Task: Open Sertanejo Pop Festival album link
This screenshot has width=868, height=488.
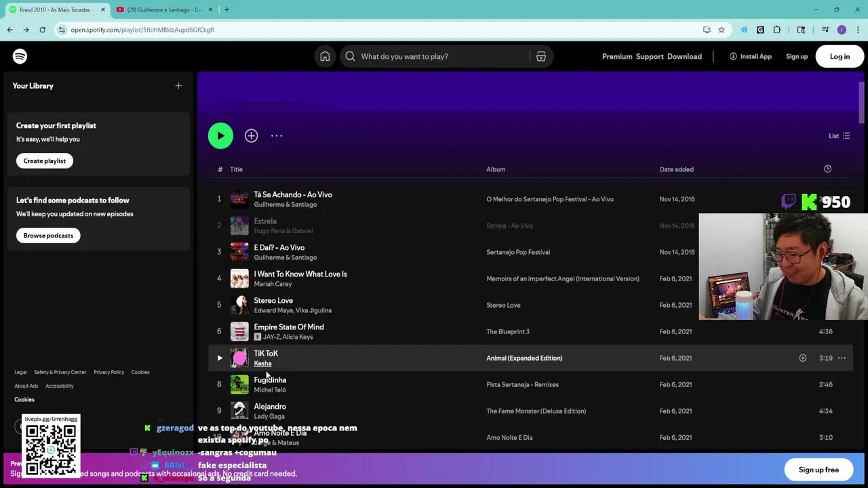Action: (518, 252)
